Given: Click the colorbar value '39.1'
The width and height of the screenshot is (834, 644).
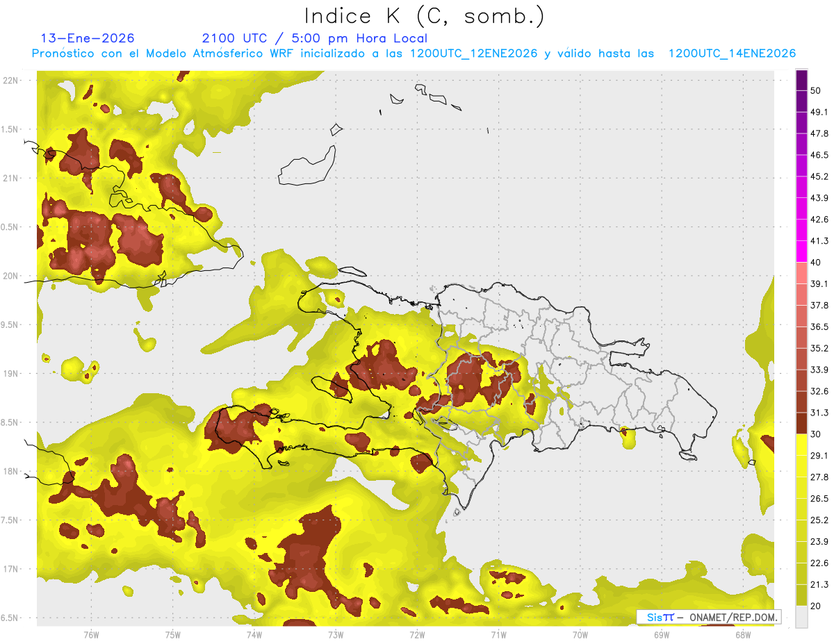Looking at the screenshot, I should point(819,284).
